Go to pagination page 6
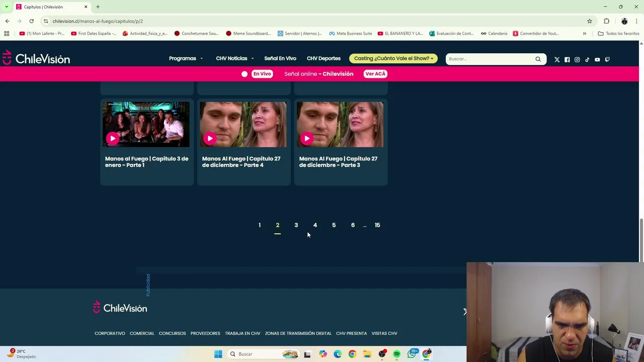Viewport: 644px width, 362px height. [x=353, y=225]
